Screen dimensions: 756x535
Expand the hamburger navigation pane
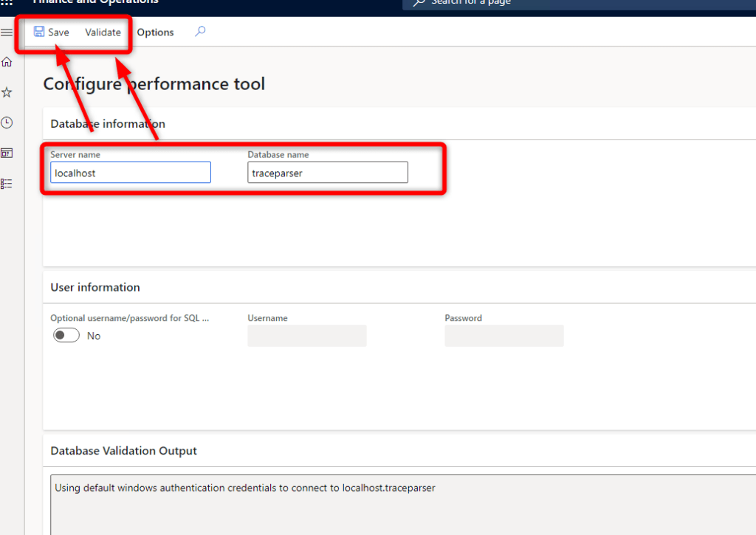coord(7,32)
